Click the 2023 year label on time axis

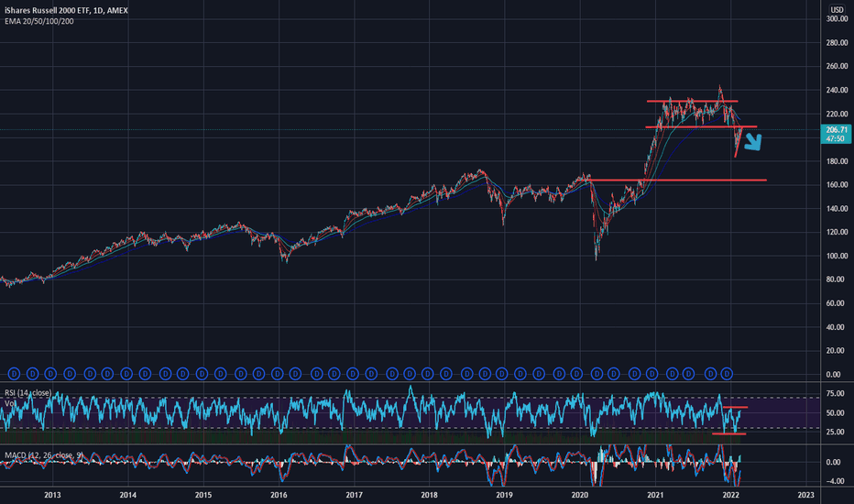pyautogui.click(x=805, y=495)
